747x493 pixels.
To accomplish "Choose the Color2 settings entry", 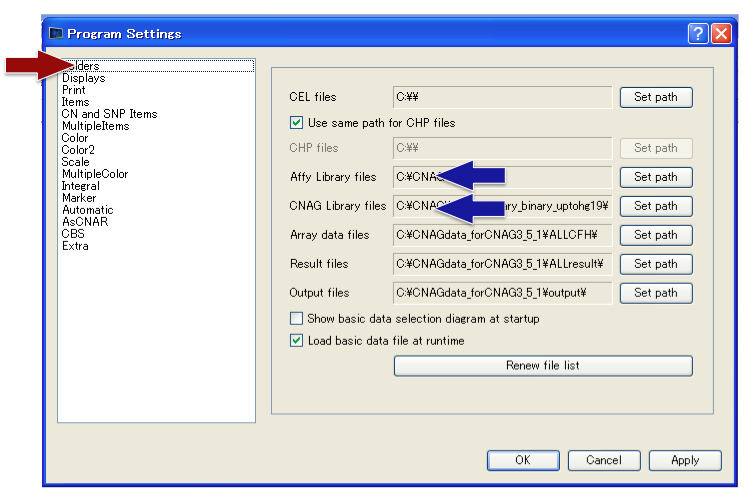I will [78, 150].
